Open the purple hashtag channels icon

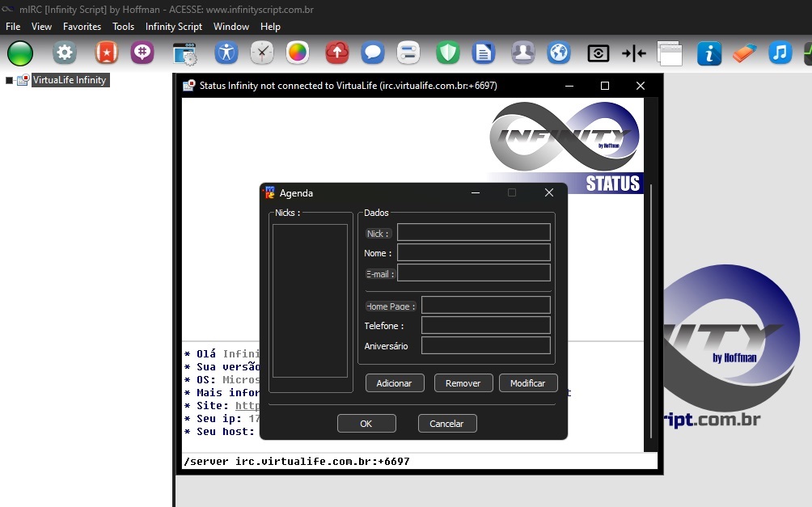(142, 53)
